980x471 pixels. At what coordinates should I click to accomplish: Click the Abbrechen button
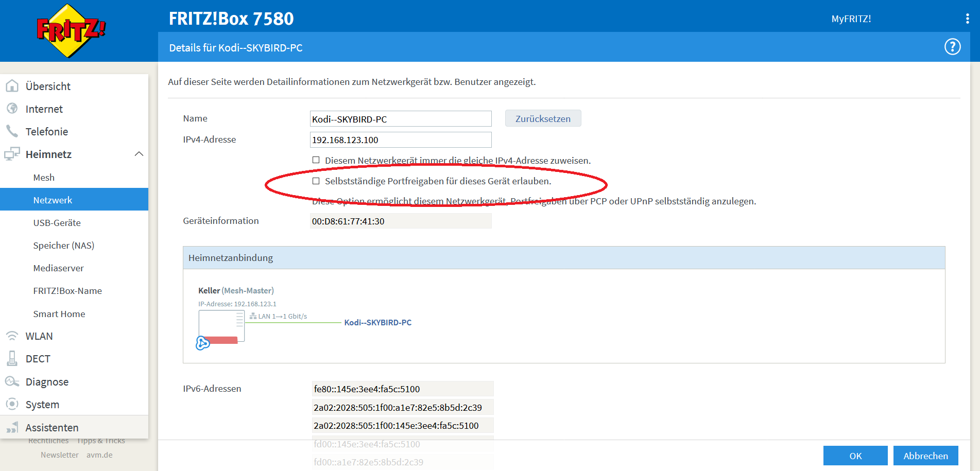coord(925,456)
